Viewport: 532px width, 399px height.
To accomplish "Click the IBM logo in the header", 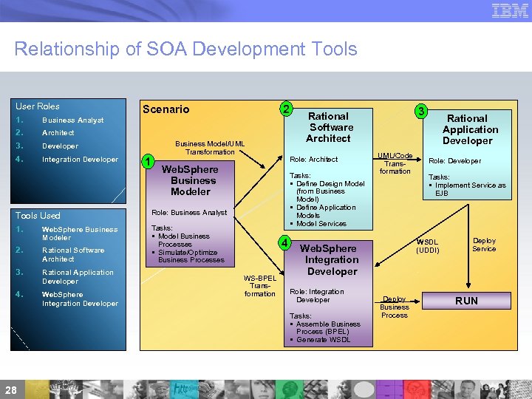I will point(510,10).
